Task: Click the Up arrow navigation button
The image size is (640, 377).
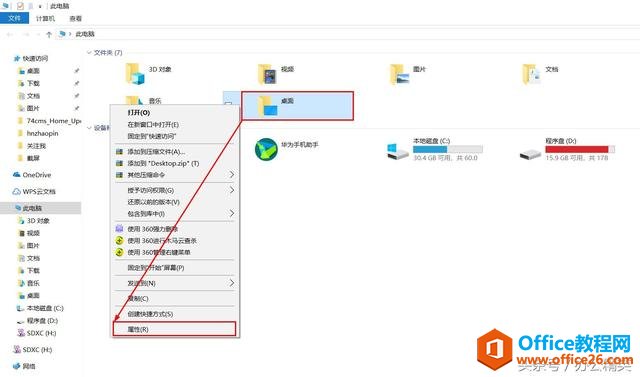Action: 49,34
